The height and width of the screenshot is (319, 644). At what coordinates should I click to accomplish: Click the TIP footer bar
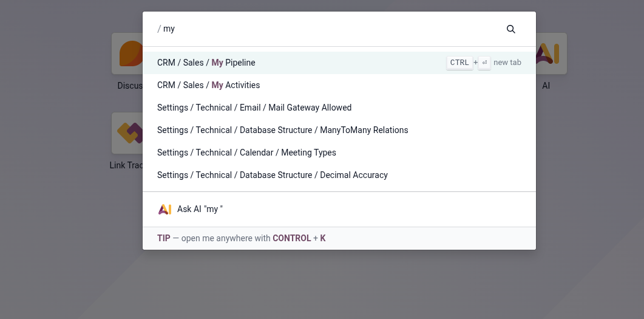pos(339,238)
